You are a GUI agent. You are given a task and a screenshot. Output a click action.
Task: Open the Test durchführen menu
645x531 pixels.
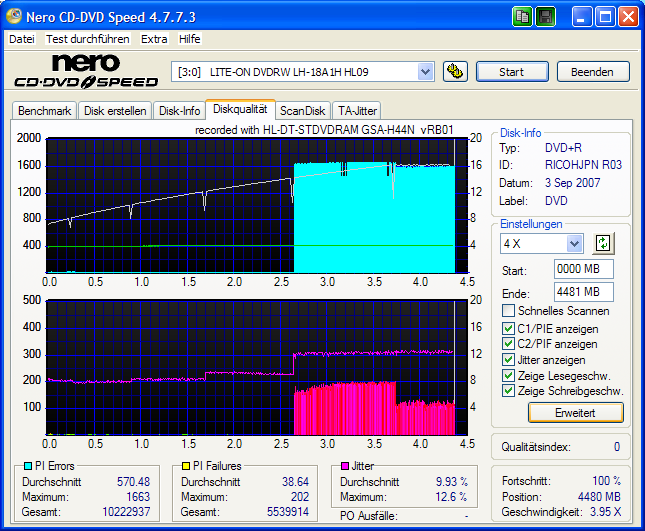click(88, 39)
